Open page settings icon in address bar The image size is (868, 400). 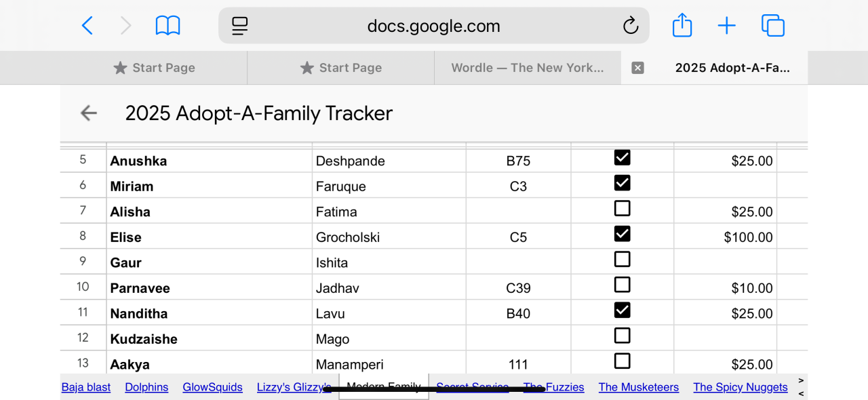[240, 26]
